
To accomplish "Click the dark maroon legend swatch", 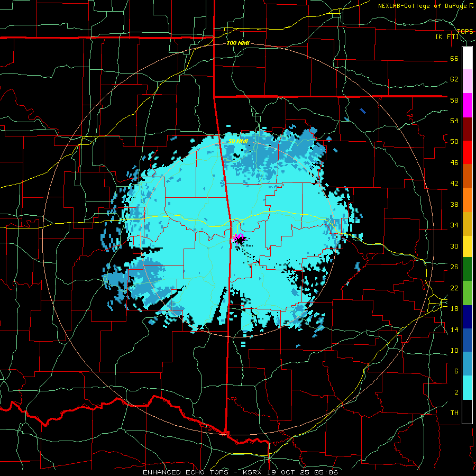I will [467, 129].
